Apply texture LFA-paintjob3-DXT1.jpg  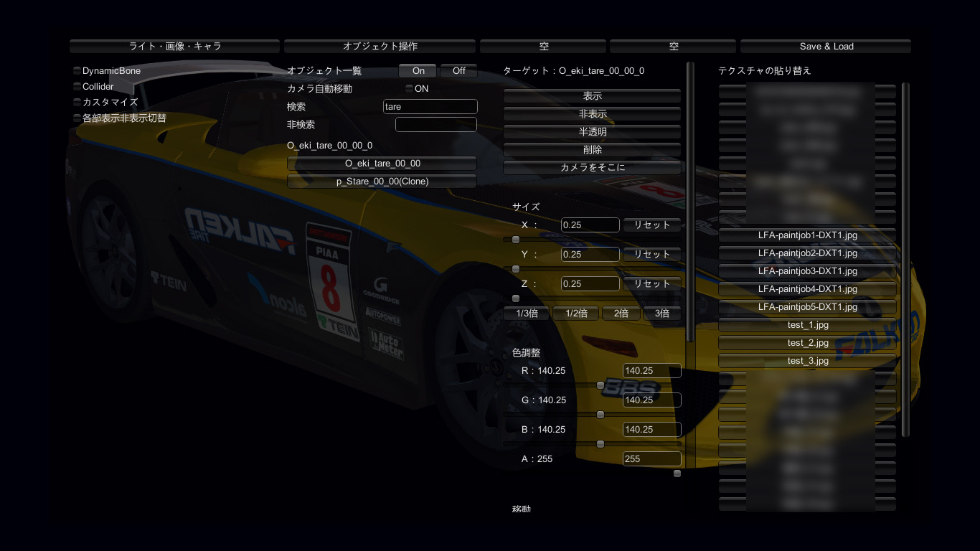(807, 271)
